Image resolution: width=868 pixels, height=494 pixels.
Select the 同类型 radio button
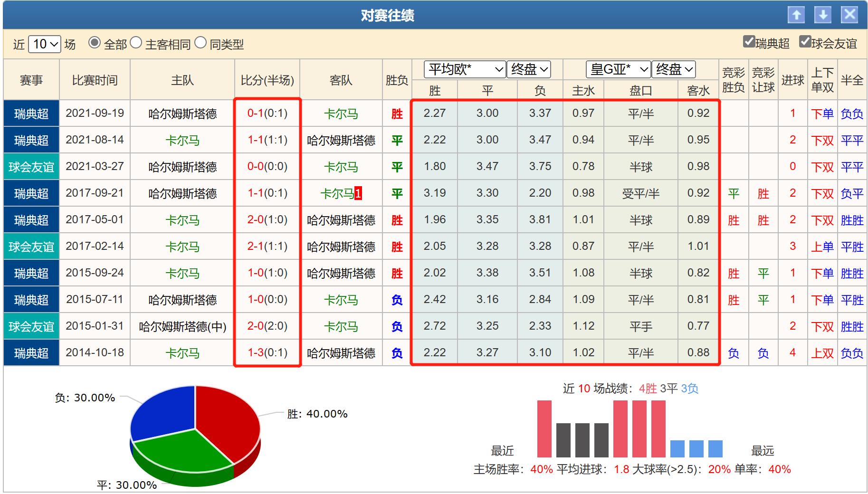pos(201,43)
